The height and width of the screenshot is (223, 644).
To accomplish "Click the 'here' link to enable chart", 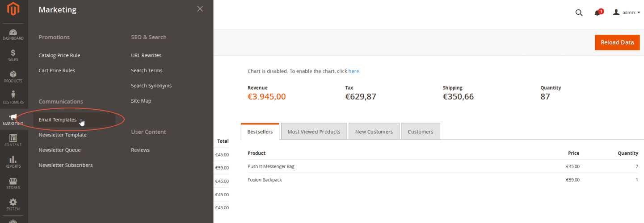I will [354, 71].
